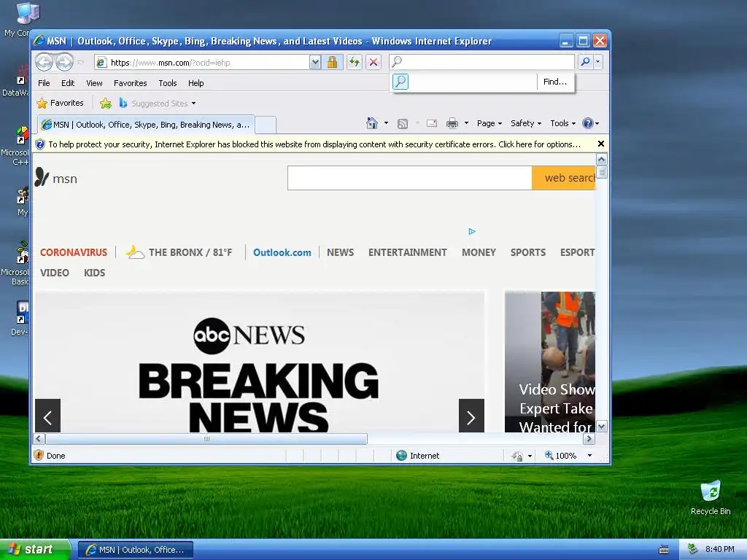
Task: Open the recent pages dropdown arrow
Action: tap(81, 62)
